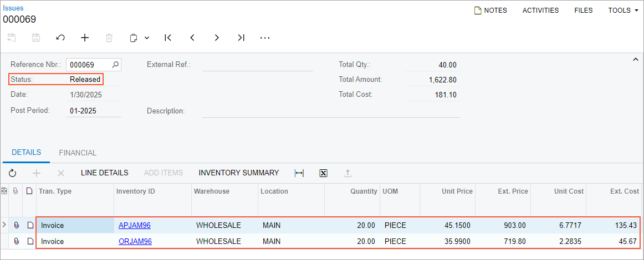Add a new record with plus icon

pyautogui.click(x=85, y=38)
